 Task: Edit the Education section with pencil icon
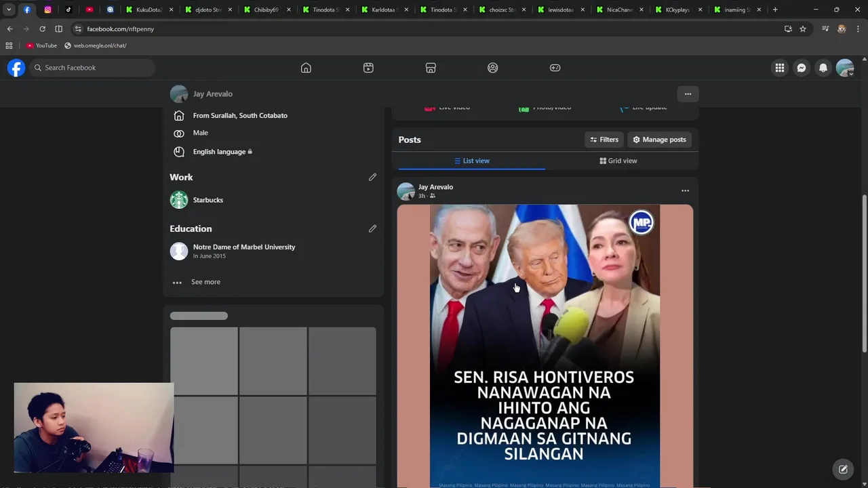372,228
